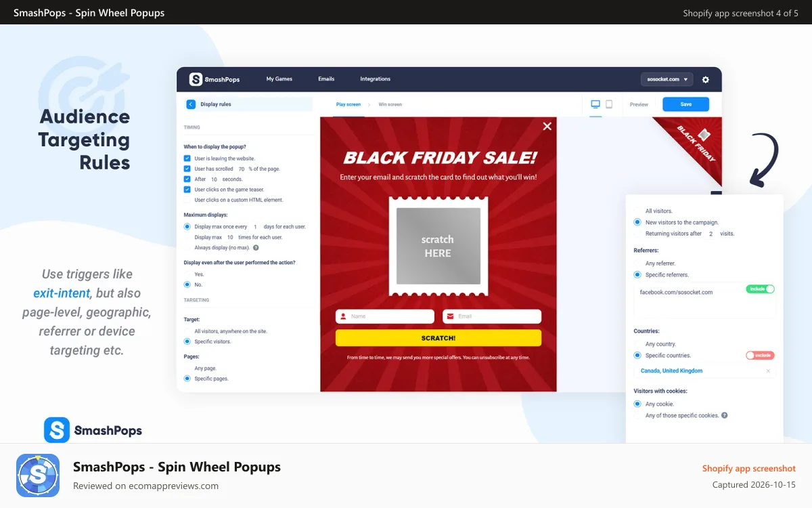812x508 pixels.
Task: Open Emails menu
Action: point(326,79)
